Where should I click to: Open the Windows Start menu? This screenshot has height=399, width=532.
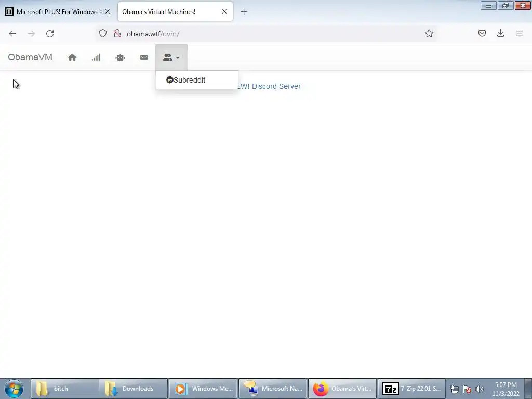pos(14,389)
